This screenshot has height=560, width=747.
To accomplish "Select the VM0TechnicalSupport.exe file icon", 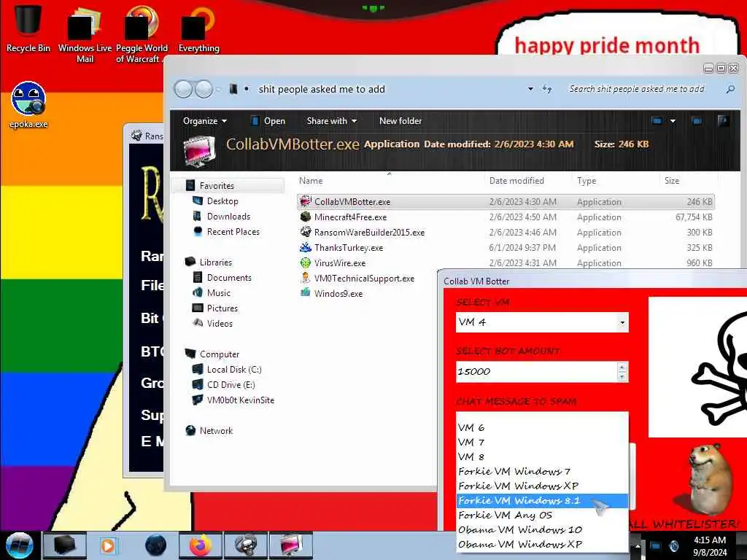I will [x=306, y=278].
